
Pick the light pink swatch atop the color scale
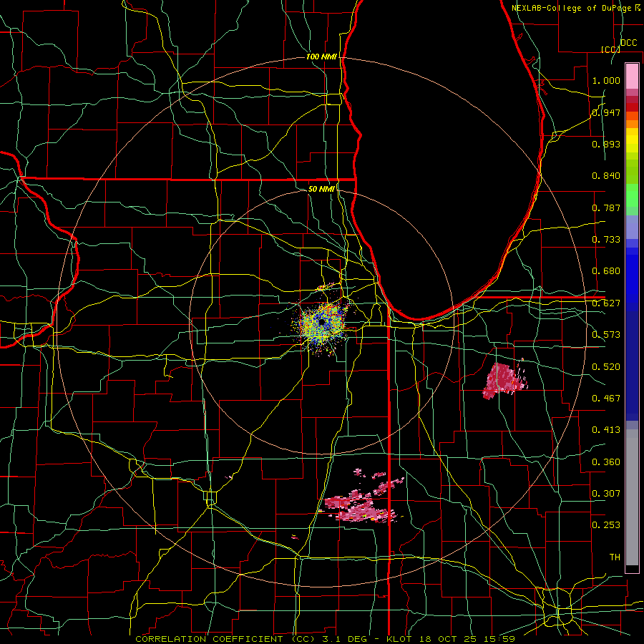(x=632, y=76)
